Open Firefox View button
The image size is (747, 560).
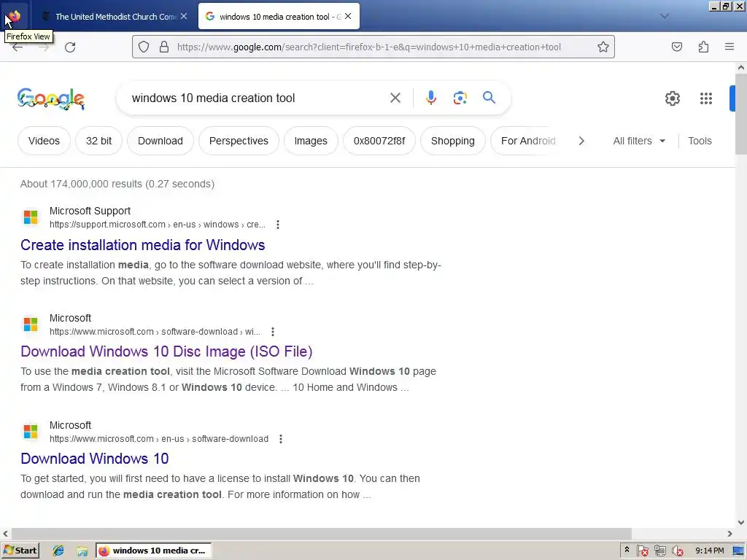tap(15, 16)
